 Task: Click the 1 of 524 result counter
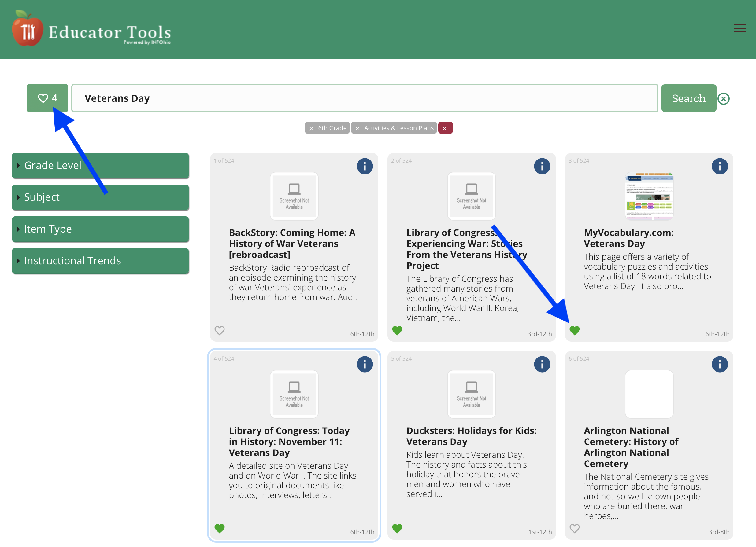tap(224, 160)
